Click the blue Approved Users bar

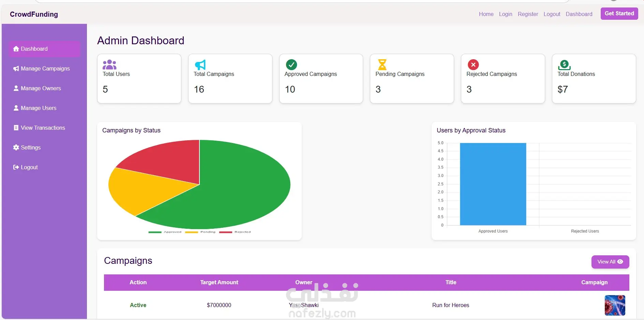click(493, 184)
